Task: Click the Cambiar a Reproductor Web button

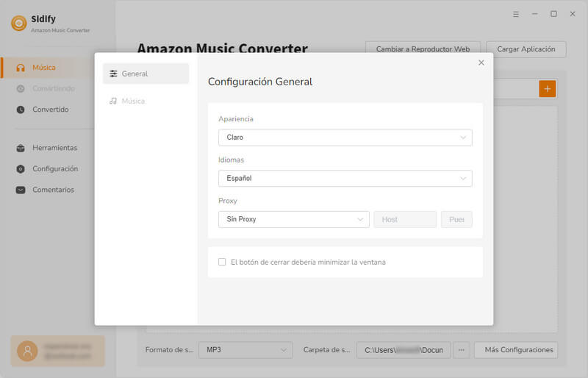Action: (x=423, y=49)
